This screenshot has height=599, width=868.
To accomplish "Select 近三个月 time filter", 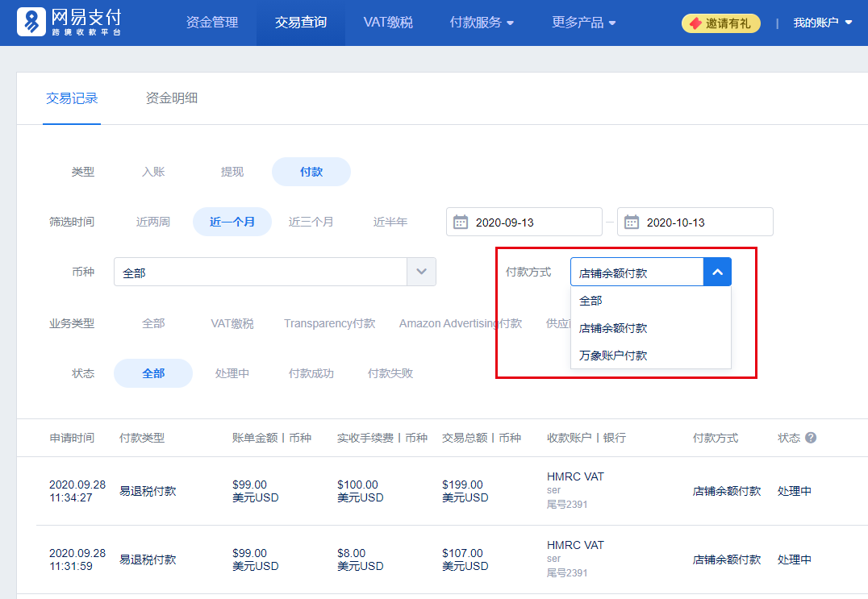I will coord(311,222).
